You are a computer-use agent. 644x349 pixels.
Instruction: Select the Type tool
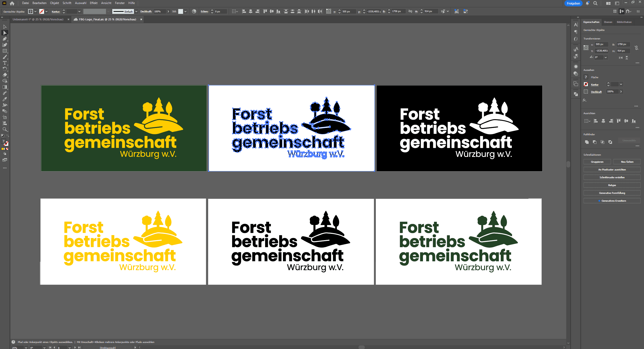(x=5, y=63)
